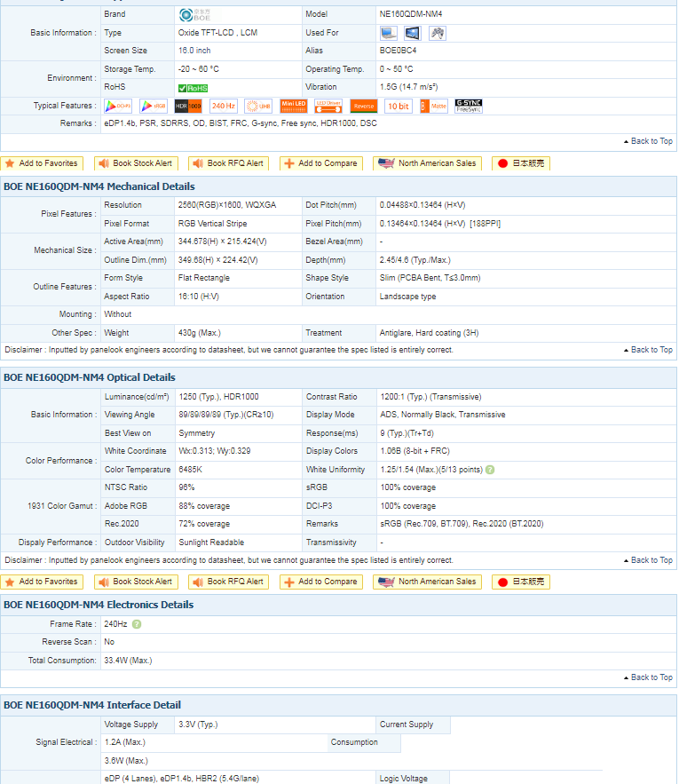Click the UHB brightness feature icon
Screen dimensions: 679x784
pos(258,106)
